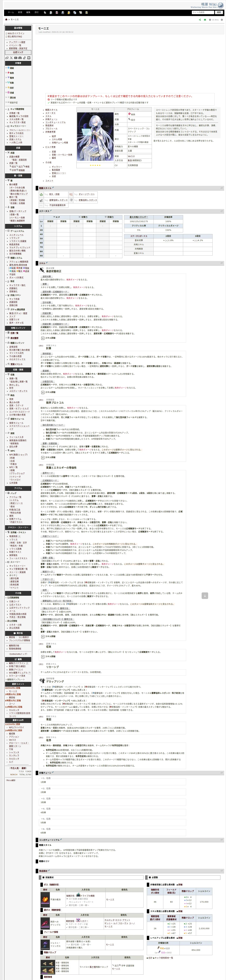The width and height of the screenshot is (226, 980).
Task: Click the 検索 search button
Action: pyautogui.click(x=219, y=12)
